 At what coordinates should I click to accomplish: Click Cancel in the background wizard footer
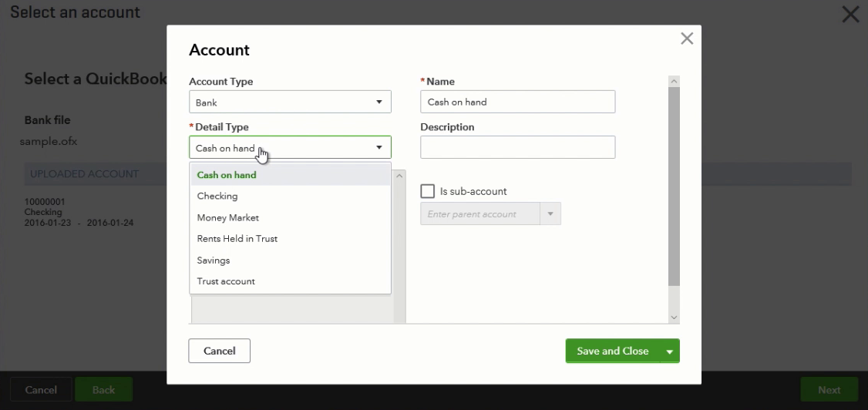pyautogui.click(x=41, y=390)
